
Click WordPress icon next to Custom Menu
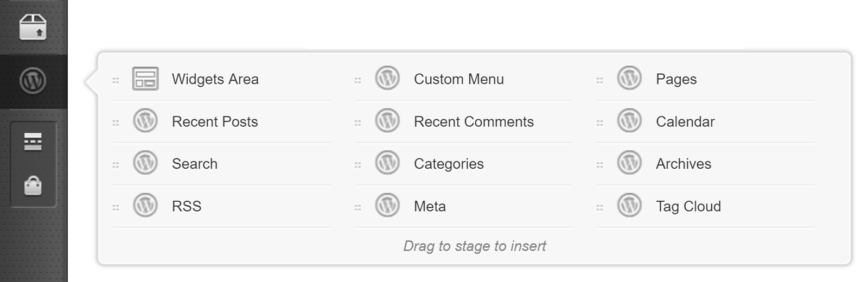[387, 79]
